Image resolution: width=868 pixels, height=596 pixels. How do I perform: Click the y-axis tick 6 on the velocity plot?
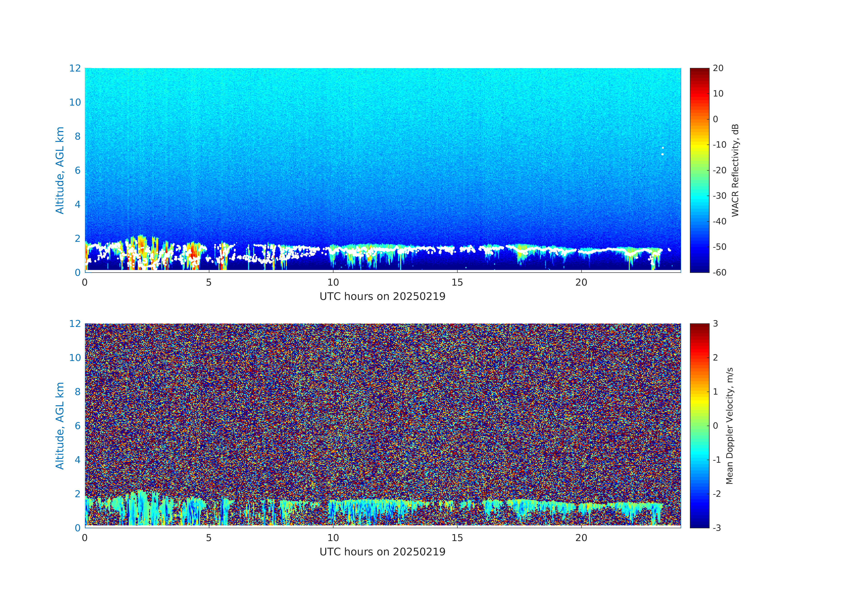click(x=77, y=426)
